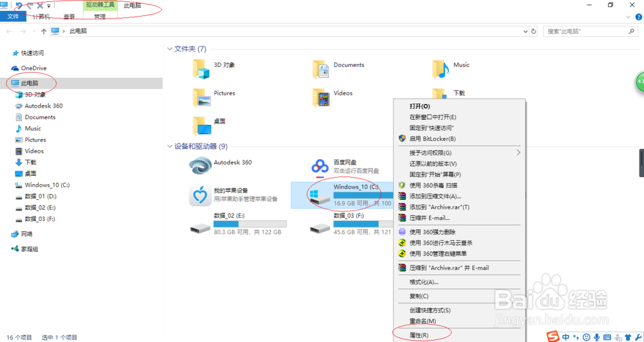Collapse the 设备和驱动器 (9) group
This screenshot has height=342, width=644.
[169, 146]
